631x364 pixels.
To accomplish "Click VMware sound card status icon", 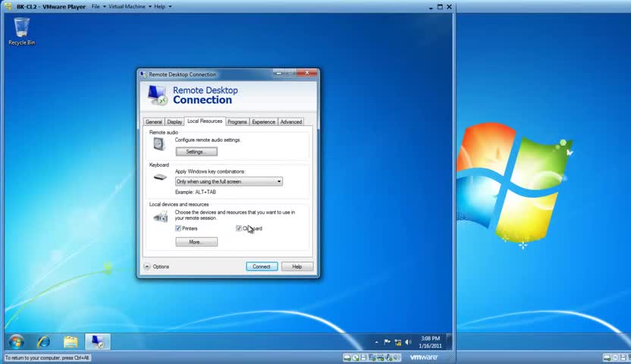I will click(397, 357).
